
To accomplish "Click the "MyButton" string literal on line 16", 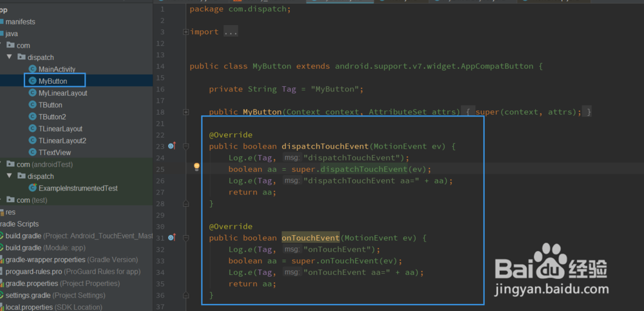I will click(335, 89).
